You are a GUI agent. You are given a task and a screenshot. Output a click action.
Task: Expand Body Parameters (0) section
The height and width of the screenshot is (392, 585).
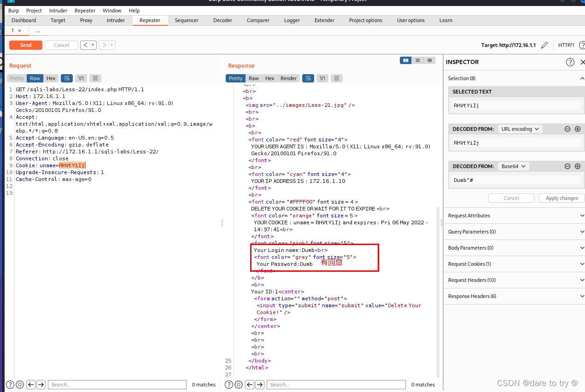coord(514,248)
